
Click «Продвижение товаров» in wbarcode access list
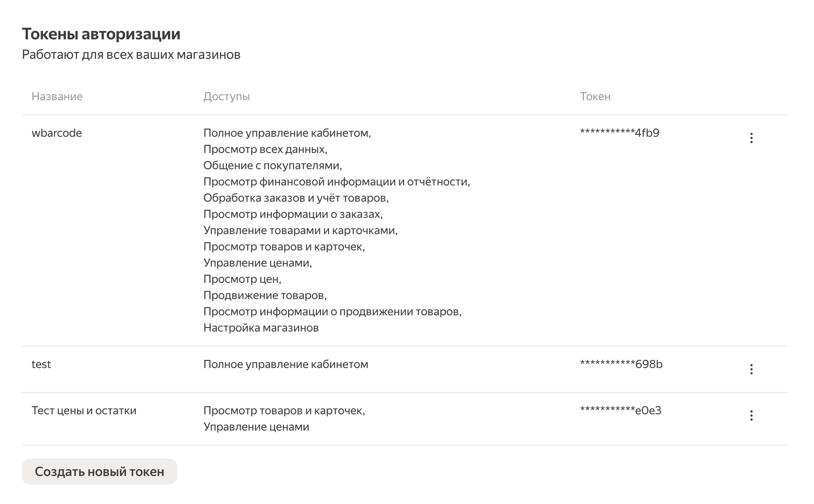click(x=265, y=295)
